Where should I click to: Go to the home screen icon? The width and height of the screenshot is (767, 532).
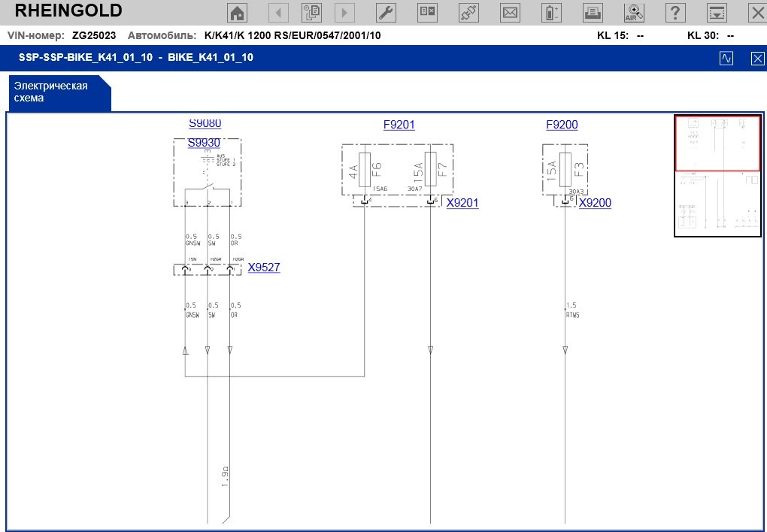[238, 13]
